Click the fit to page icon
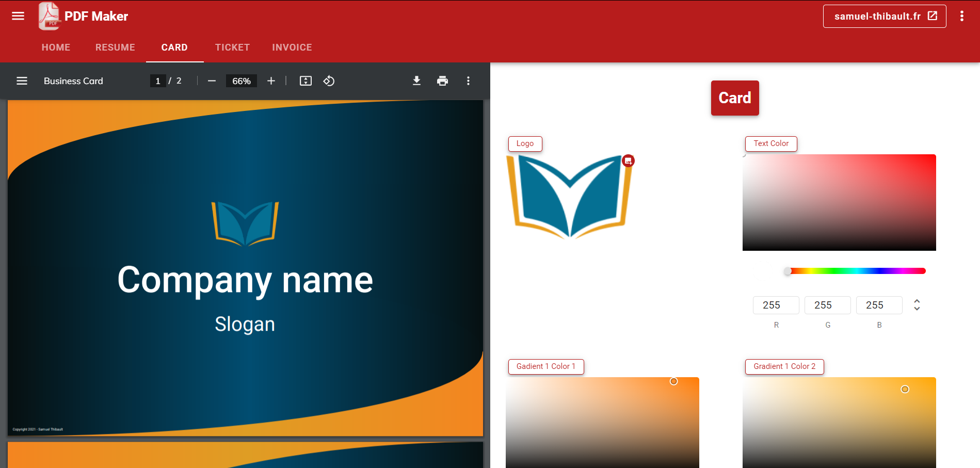 306,81
